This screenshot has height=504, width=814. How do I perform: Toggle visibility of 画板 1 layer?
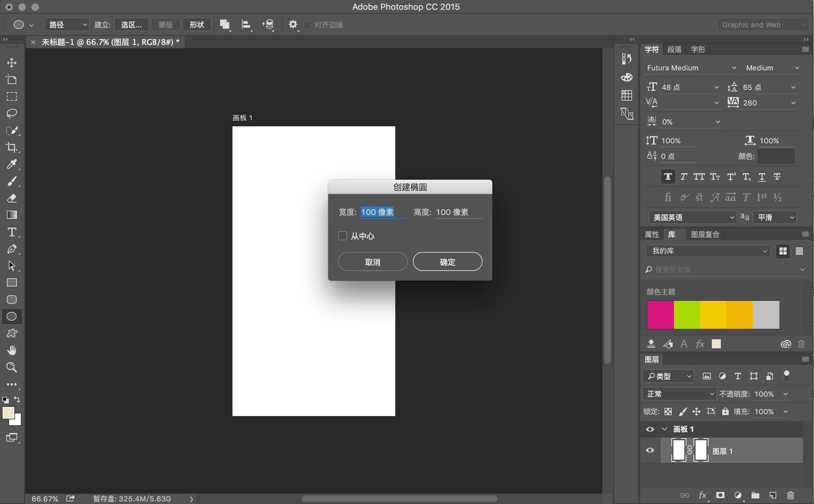tap(649, 429)
